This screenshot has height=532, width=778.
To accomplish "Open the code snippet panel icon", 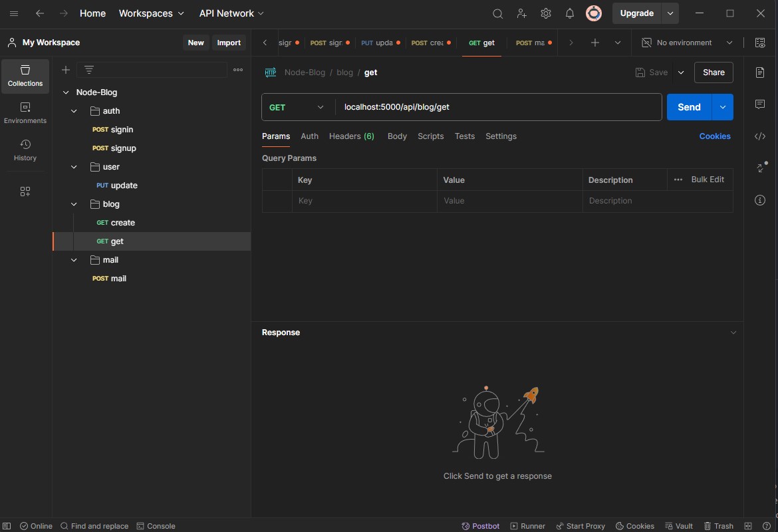I will point(760,136).
